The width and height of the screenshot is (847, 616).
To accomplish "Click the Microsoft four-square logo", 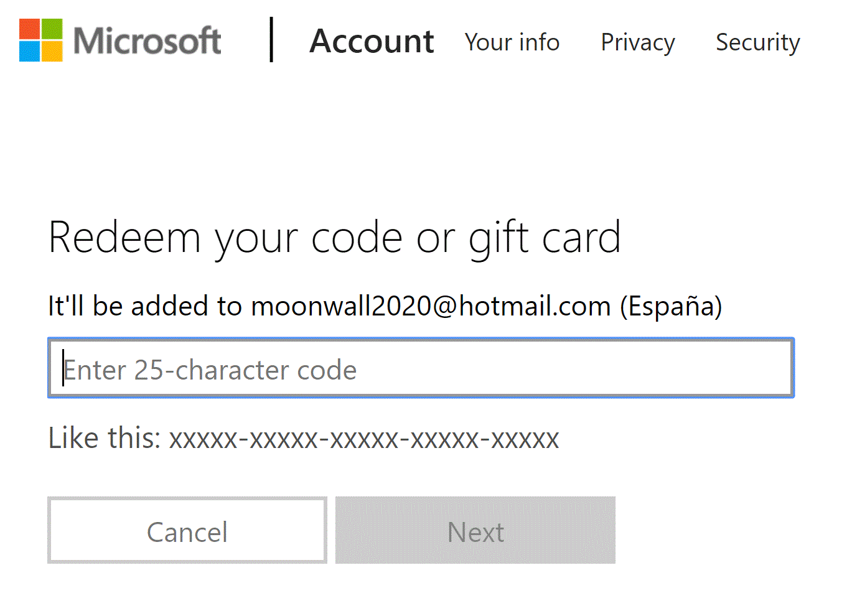I will tap(41, 40).
